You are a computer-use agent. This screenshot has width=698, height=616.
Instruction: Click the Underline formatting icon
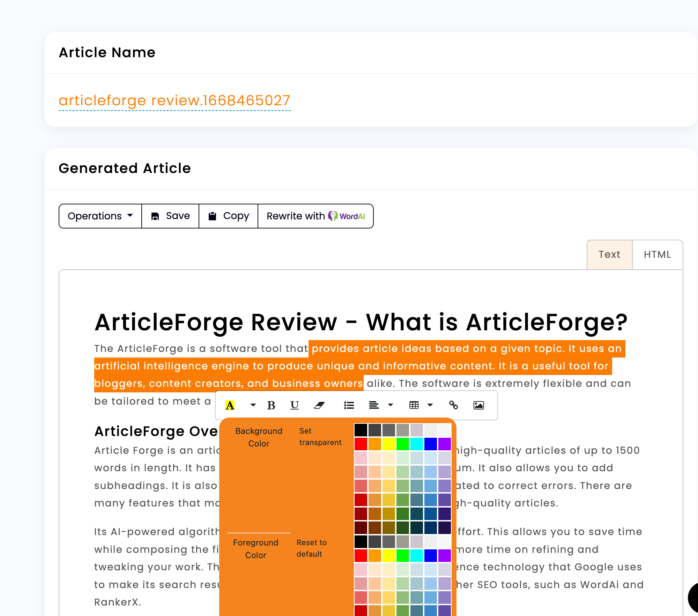(295, 405)
